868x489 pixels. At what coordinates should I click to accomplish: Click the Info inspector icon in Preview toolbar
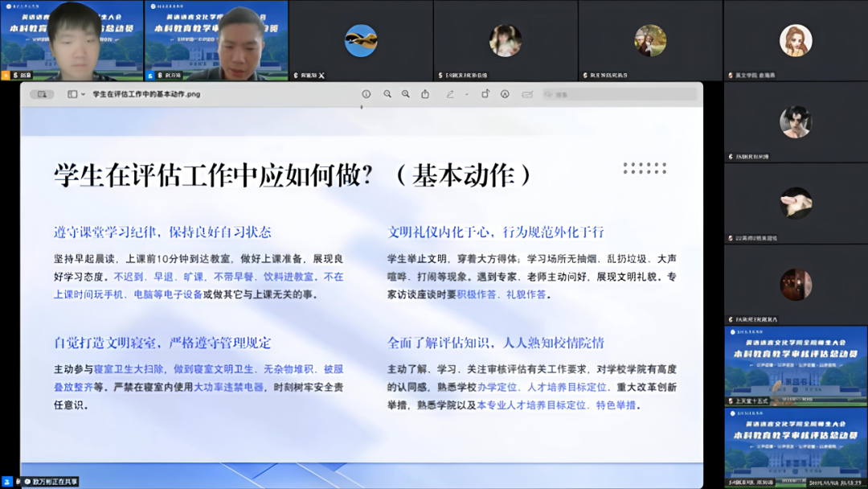366,94
